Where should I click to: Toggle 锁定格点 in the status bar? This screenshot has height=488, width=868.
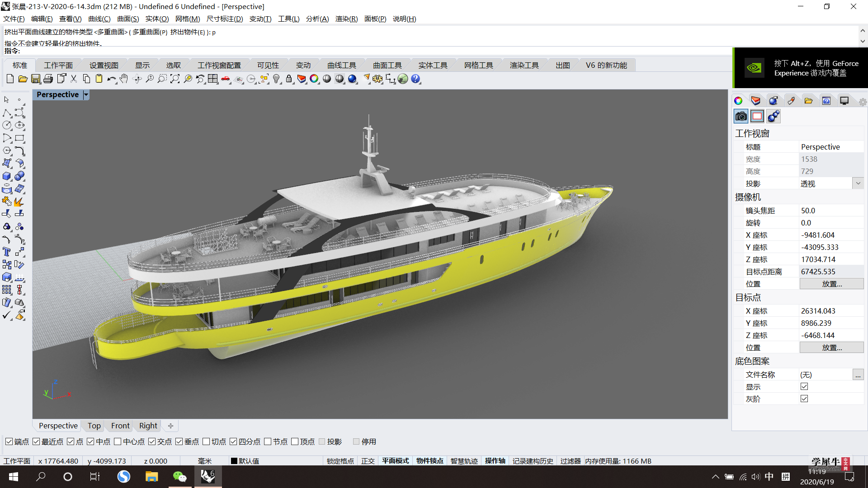(340, 461)
